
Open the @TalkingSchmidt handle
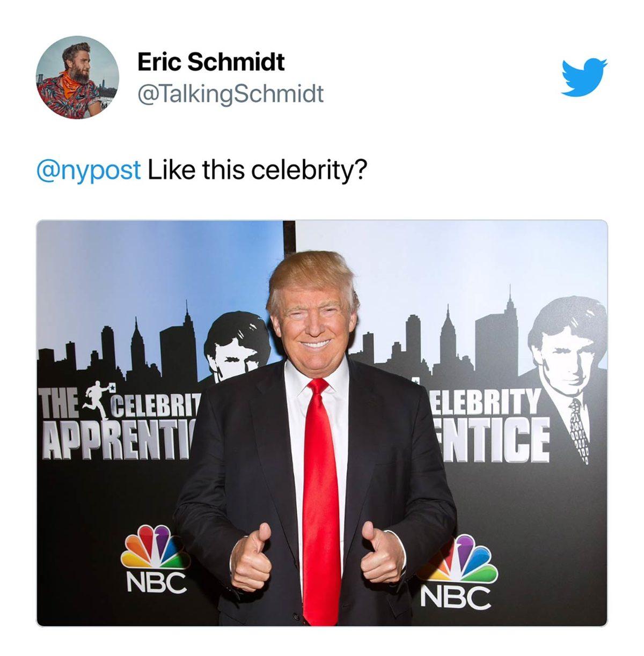click(231, 94)
